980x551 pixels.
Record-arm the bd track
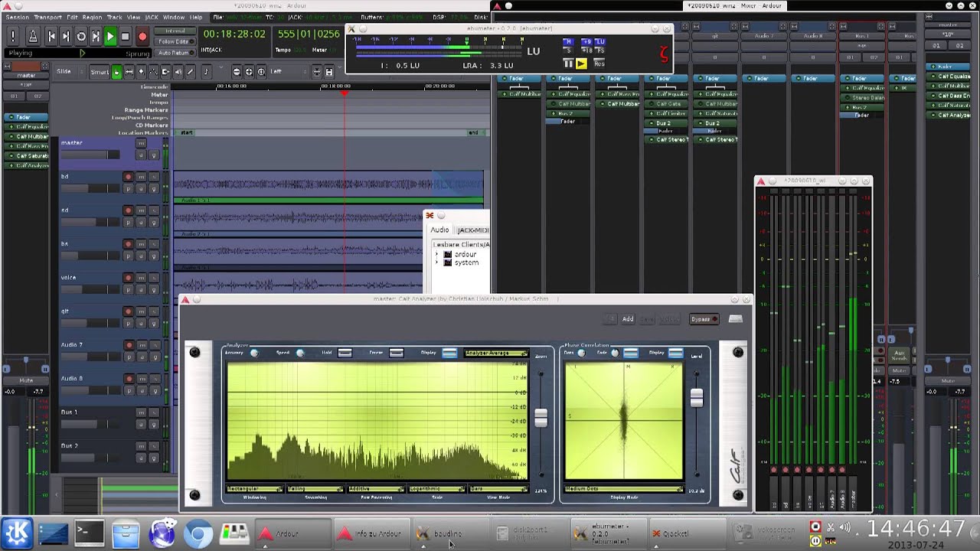point(128,177)
